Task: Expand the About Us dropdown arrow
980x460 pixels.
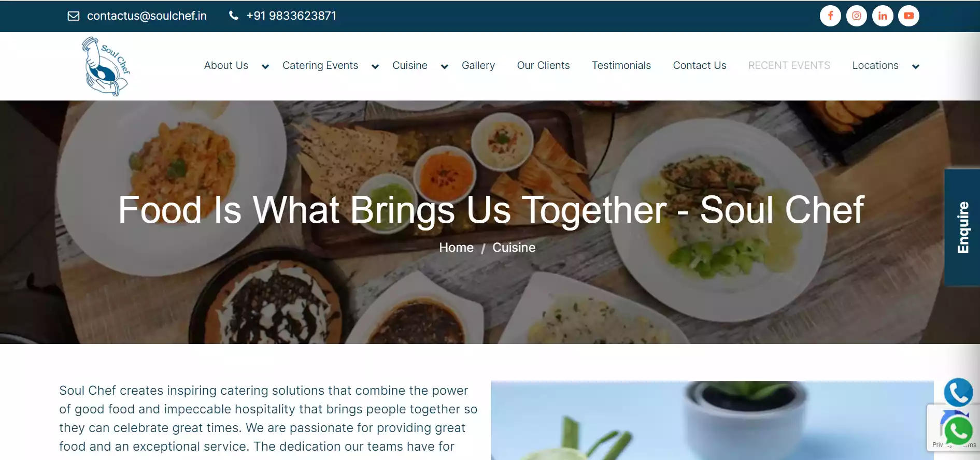Action: click(265, 66)
